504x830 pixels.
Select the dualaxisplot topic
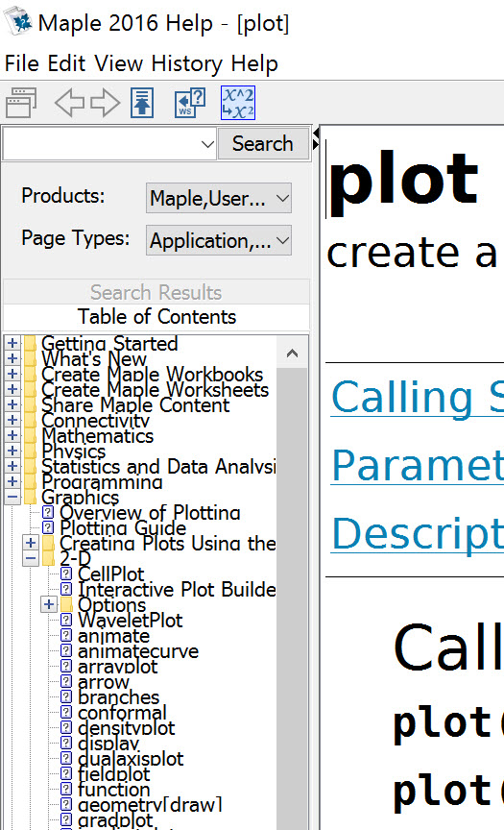[x=131, y=758]
